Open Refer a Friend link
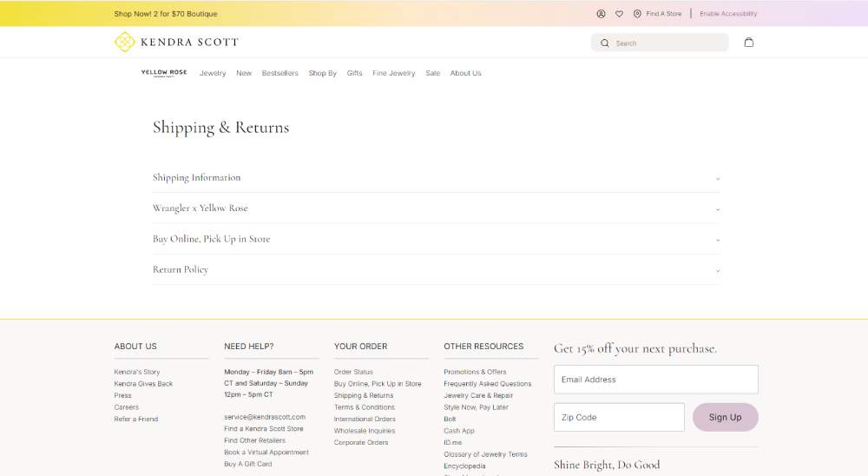This screenshot has height=476, width=868. click(135, 419)
